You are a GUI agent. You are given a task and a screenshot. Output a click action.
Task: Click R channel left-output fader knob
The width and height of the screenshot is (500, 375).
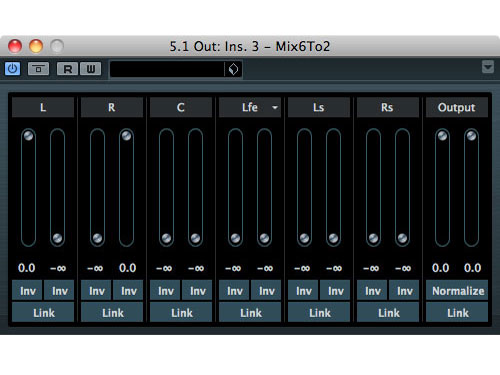[97, 238]
